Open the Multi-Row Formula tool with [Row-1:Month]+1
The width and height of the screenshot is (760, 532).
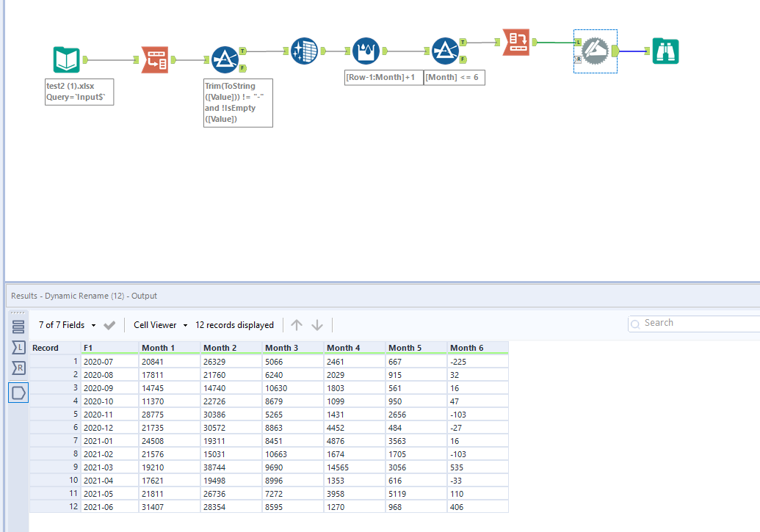(366, 51)
